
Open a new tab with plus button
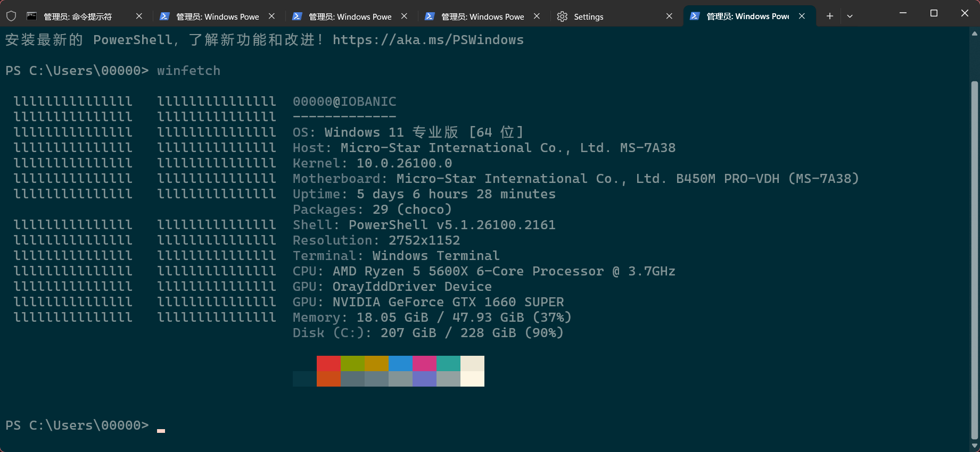click(829, 16)
